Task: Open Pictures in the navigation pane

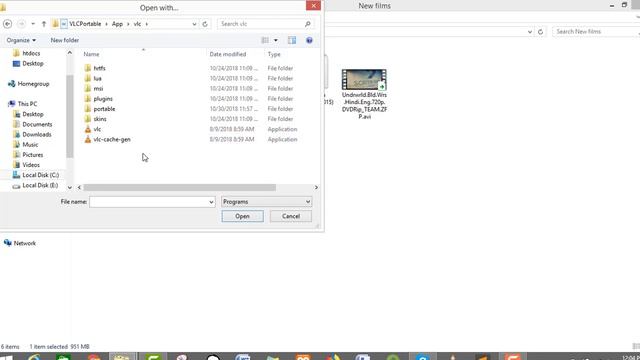Action: pos(33,155)
